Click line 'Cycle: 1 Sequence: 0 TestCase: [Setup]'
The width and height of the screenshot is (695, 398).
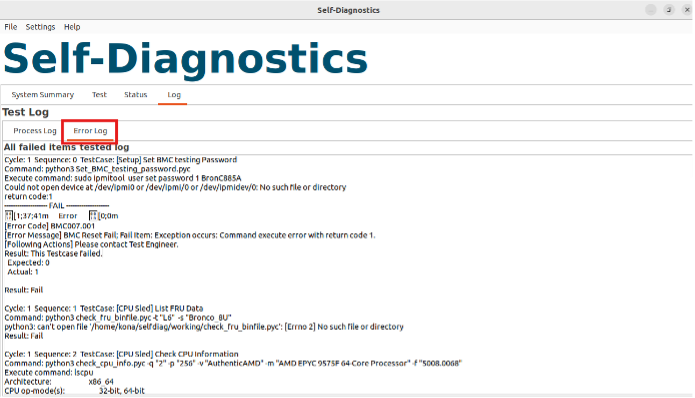pyautogui.click(x=121, y=160)
